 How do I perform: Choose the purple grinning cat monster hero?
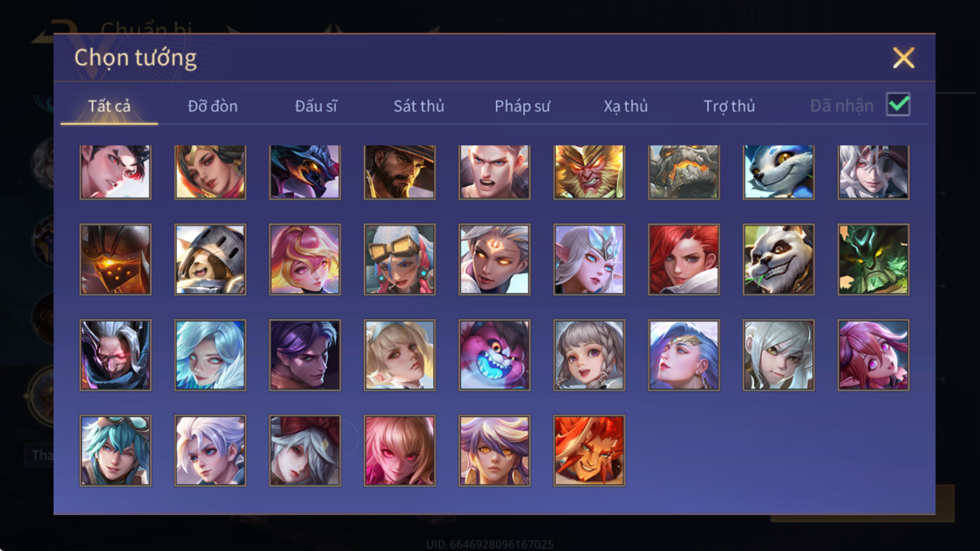[494, 355]
